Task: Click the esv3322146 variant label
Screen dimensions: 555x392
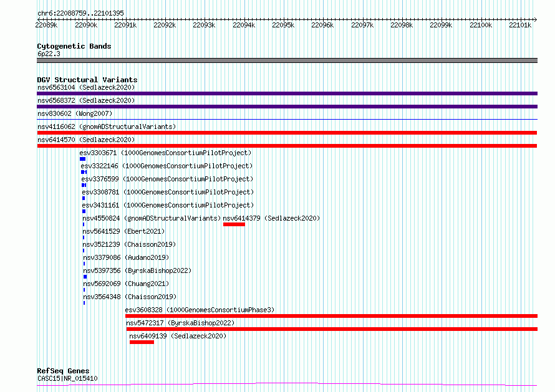Action: [x=166, y=166]
